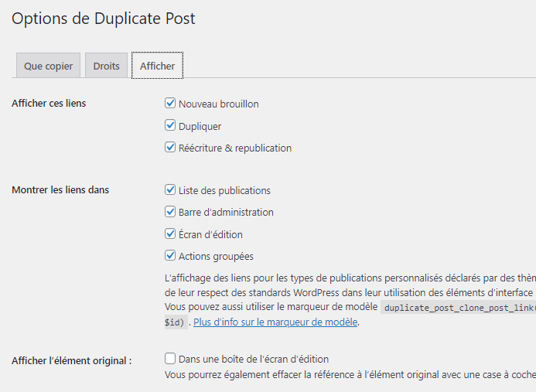Click the duplicate_post_clone_post_link code snippet
The width and height of the screenshot is (536, 392).
coord(458,308)
